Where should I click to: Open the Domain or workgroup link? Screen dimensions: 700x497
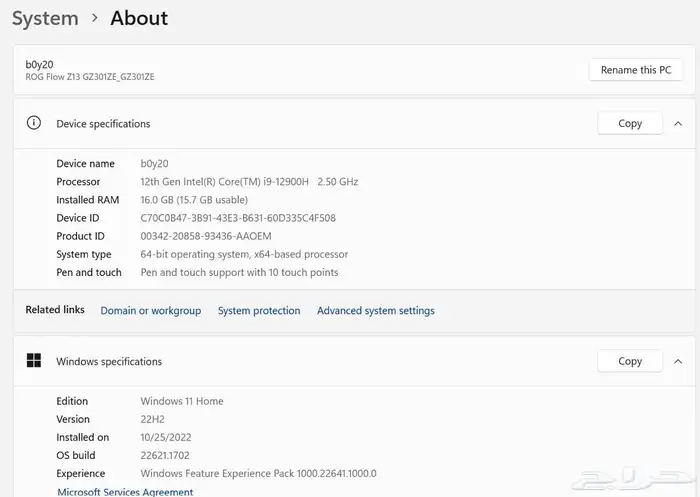[x=151, y=311]
